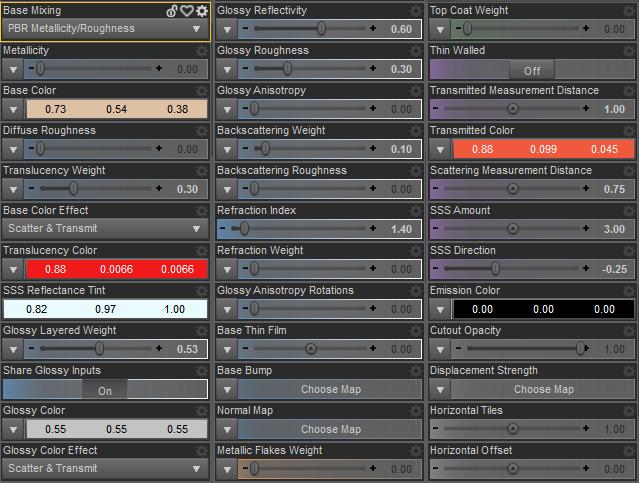
Task: Click Choose Map for Displacement Strength
Action: point(543,389)
